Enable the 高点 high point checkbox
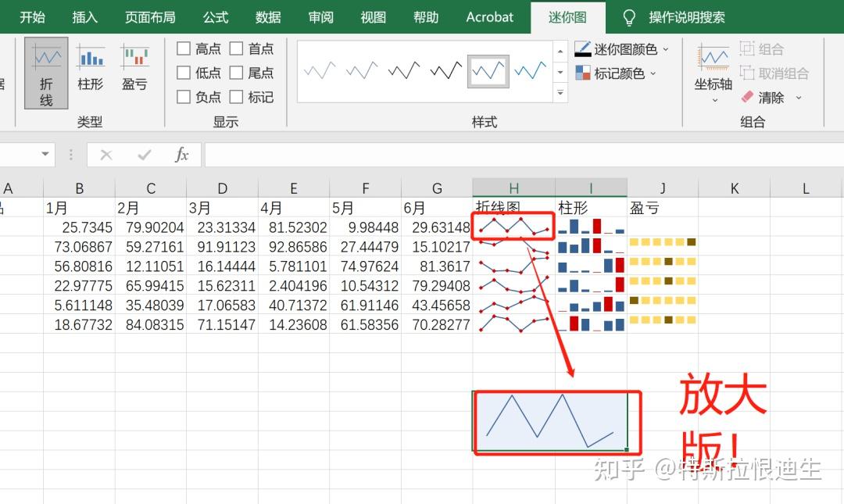Image resolution: width=844 pixels, height=504 pixels. coord(184,48)
